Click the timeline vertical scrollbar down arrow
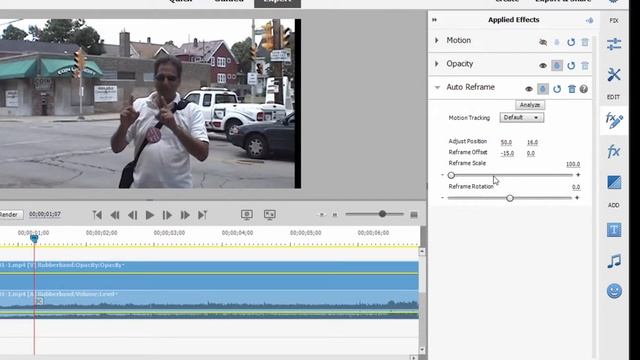This screenshot has width=640, height=360. point(422,350)
